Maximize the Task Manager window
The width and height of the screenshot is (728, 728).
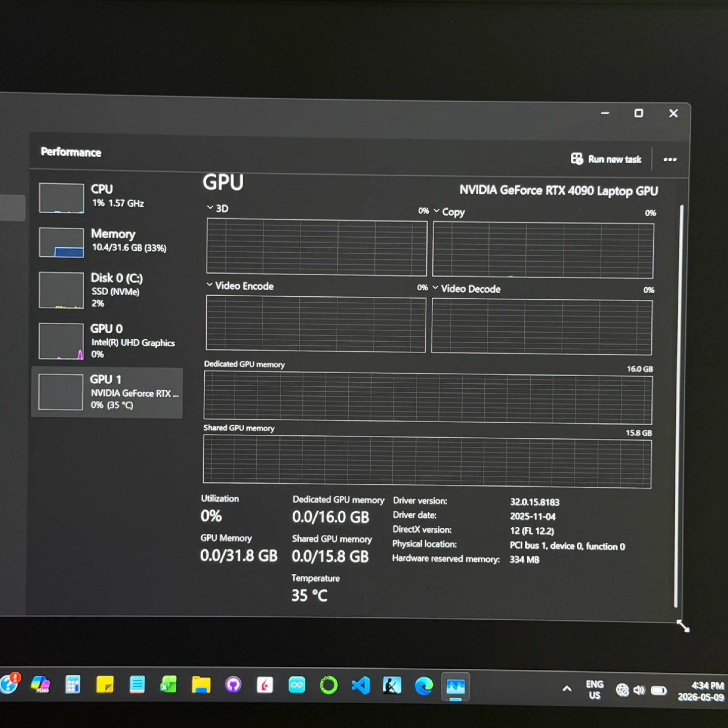639,113
